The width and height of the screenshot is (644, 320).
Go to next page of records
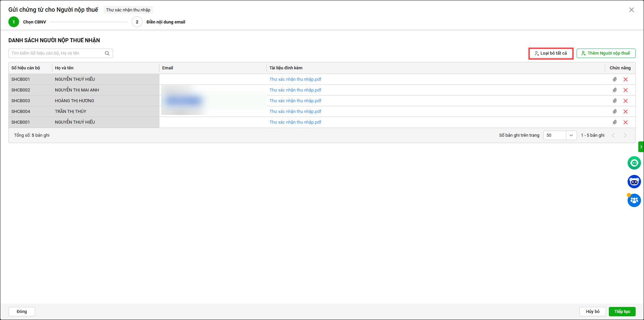[x=625, y=135]
